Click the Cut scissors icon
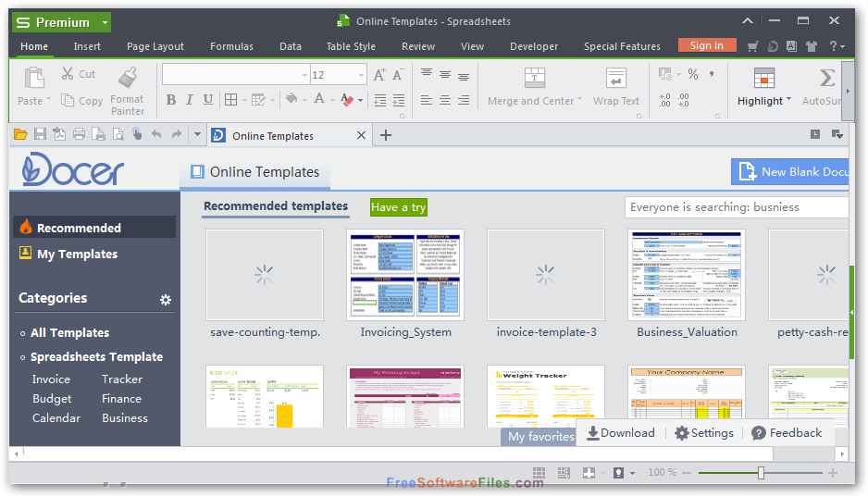 [68, 73]
